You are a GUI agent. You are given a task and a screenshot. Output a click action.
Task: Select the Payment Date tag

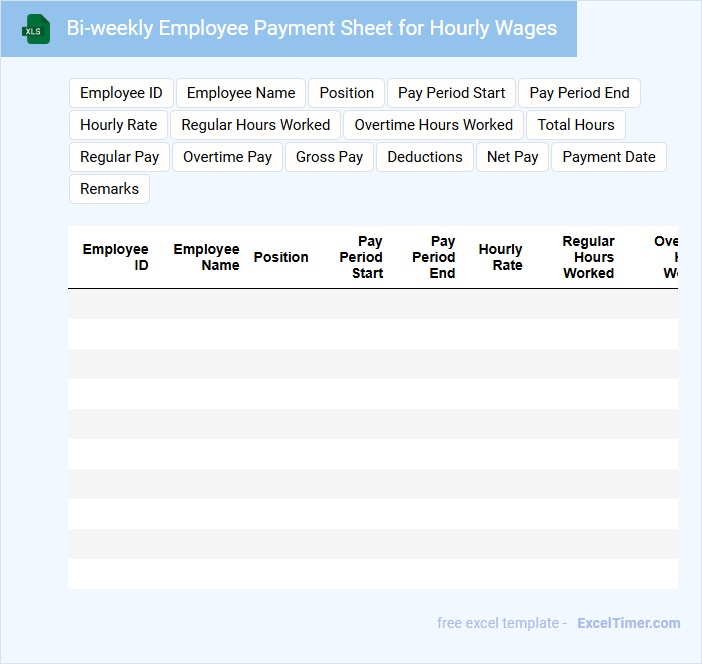[x=609, y=157]
